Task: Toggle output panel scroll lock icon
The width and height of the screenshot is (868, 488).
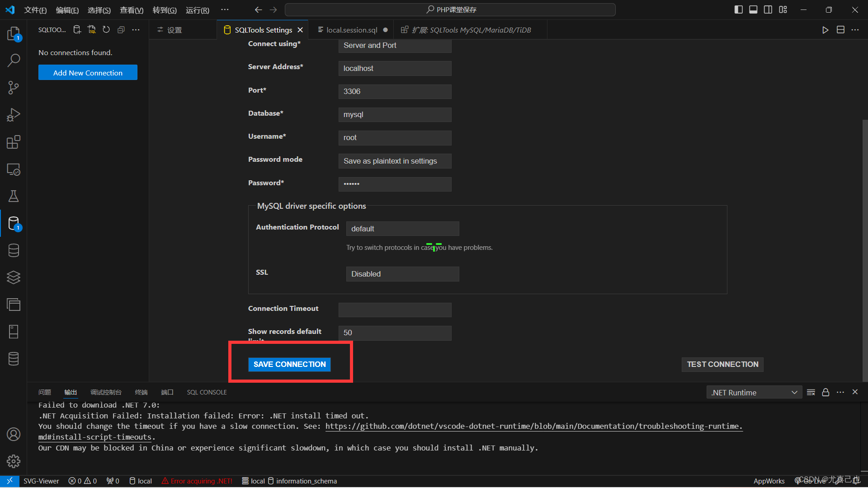Action: tap(826, 392)
